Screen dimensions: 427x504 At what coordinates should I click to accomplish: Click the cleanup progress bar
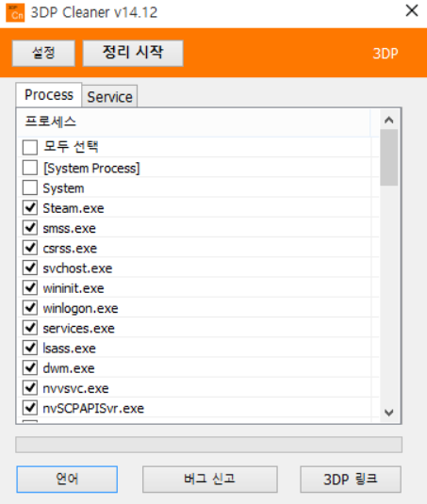coord(208,445)
